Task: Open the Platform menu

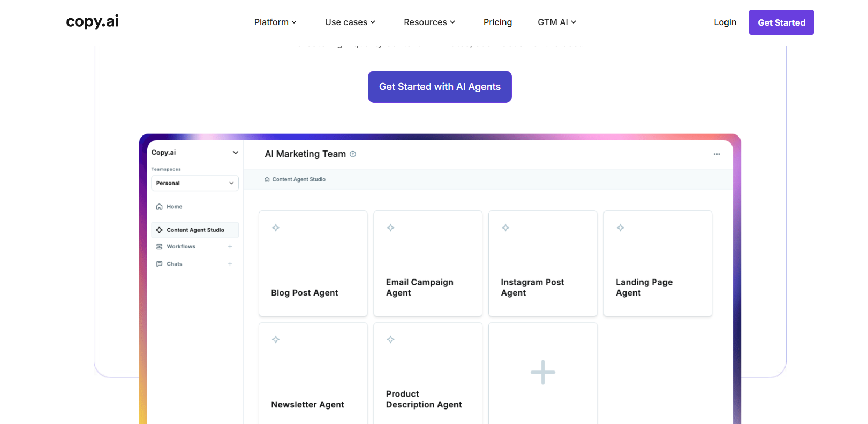Action: coord(275,22)
